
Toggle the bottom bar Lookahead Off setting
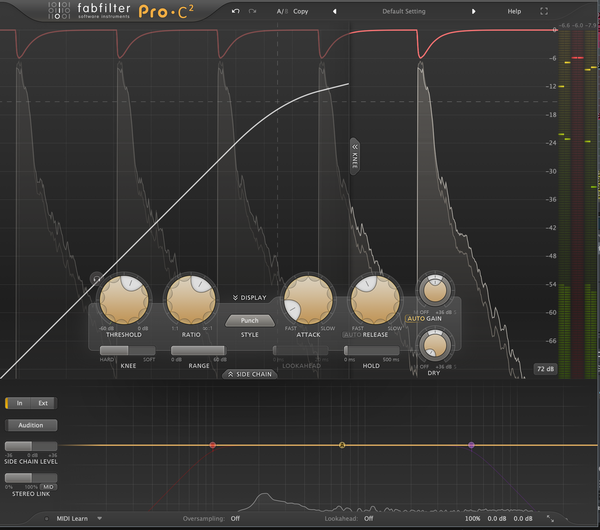[368, 519]
